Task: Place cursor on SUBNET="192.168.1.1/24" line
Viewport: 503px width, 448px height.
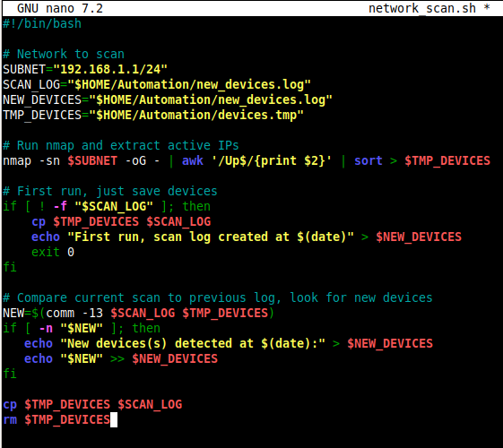Action: [x=85, y=69]
